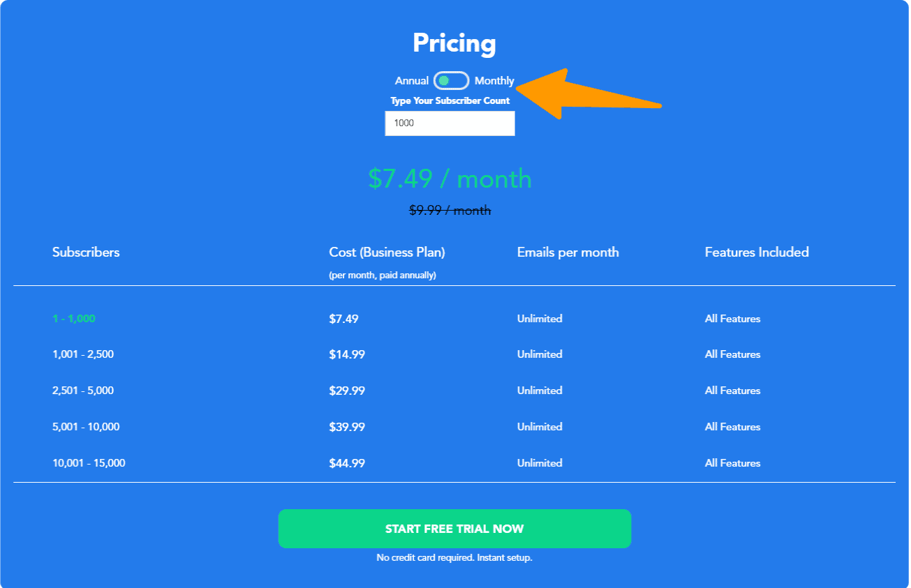Toggle the Annual/Monthly billing switch
Screen dimensions: 911x588
pos(451,81)
